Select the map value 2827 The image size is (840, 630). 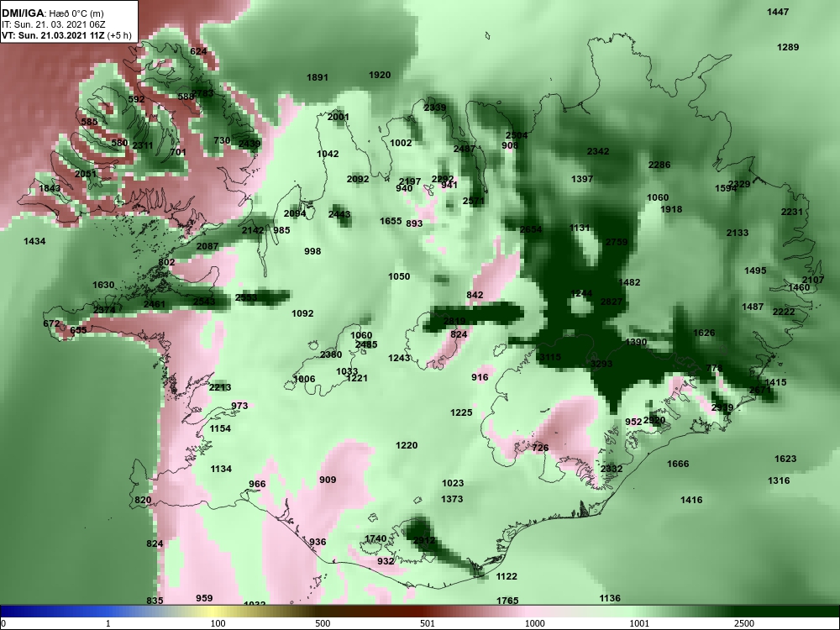612,302
